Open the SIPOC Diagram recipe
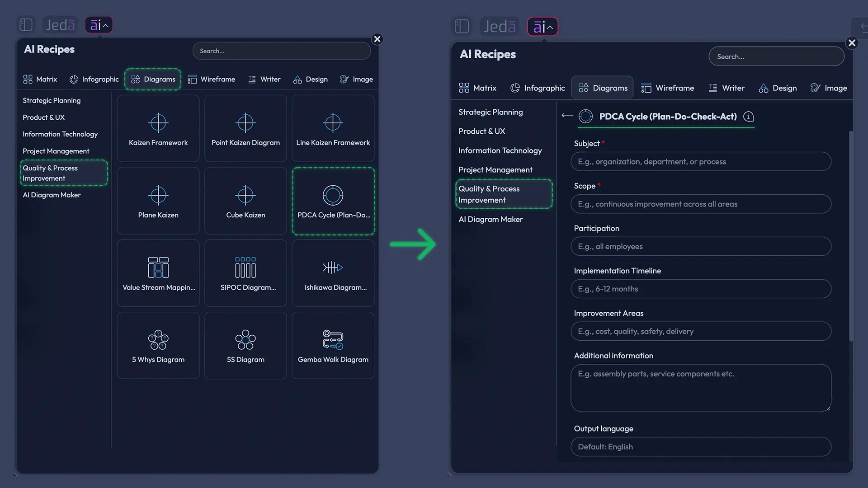The height and width of the screenshot is (488, 868). point(245,273)
